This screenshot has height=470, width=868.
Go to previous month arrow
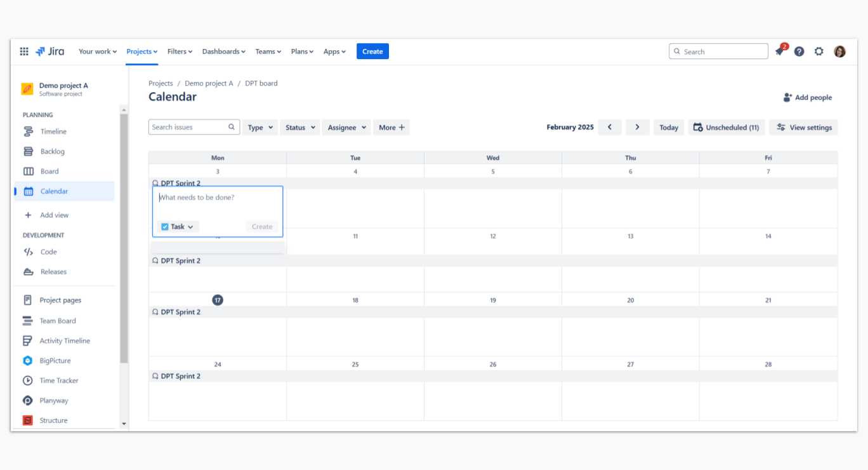click(x=610, y=127)
